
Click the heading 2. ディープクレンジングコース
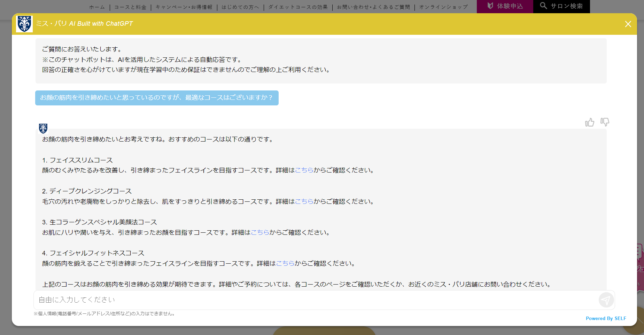click(87, 191)
